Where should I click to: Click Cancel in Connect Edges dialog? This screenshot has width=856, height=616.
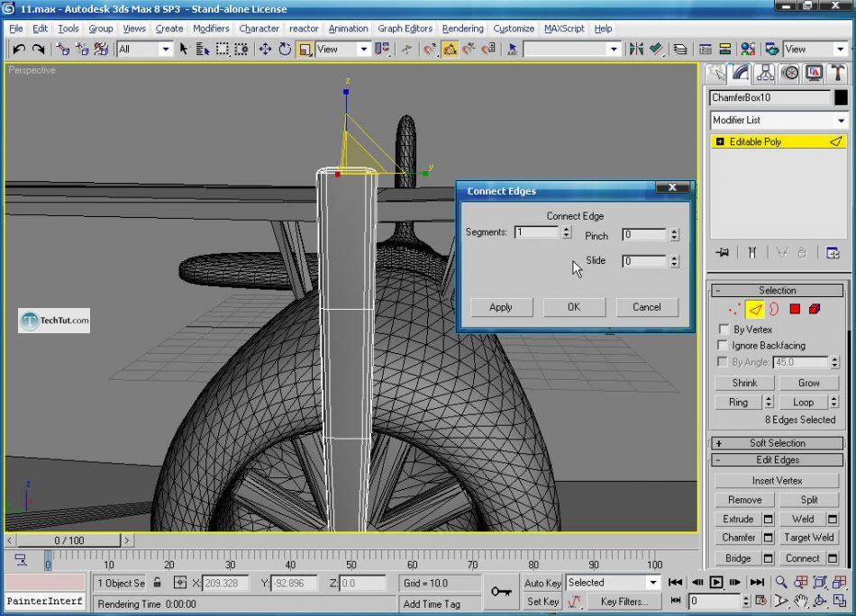coord(647,307)
